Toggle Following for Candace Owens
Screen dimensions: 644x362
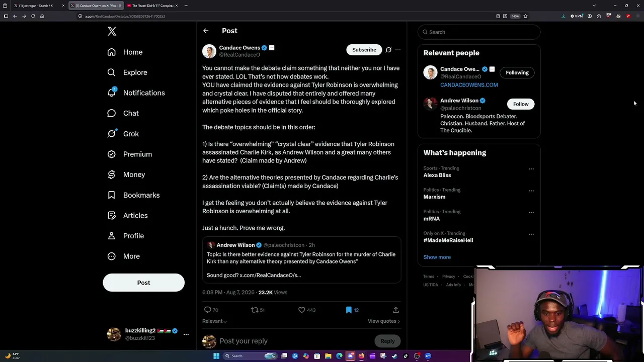517,72
